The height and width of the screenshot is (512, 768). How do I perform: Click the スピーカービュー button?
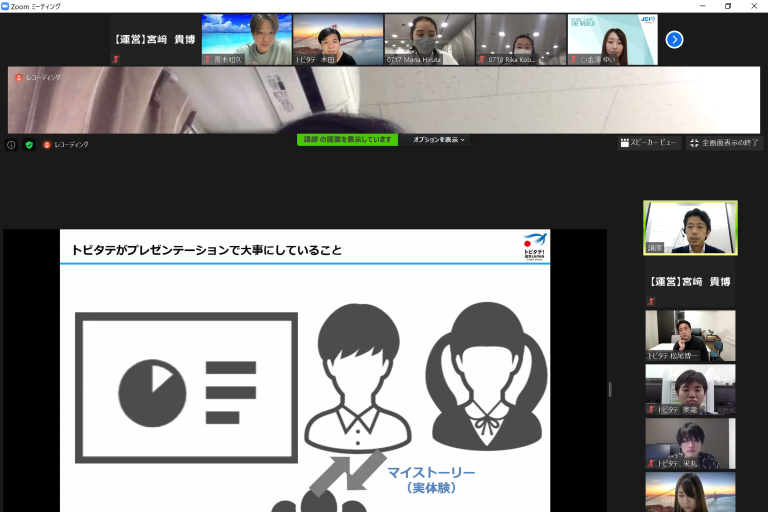click(648, 143)
